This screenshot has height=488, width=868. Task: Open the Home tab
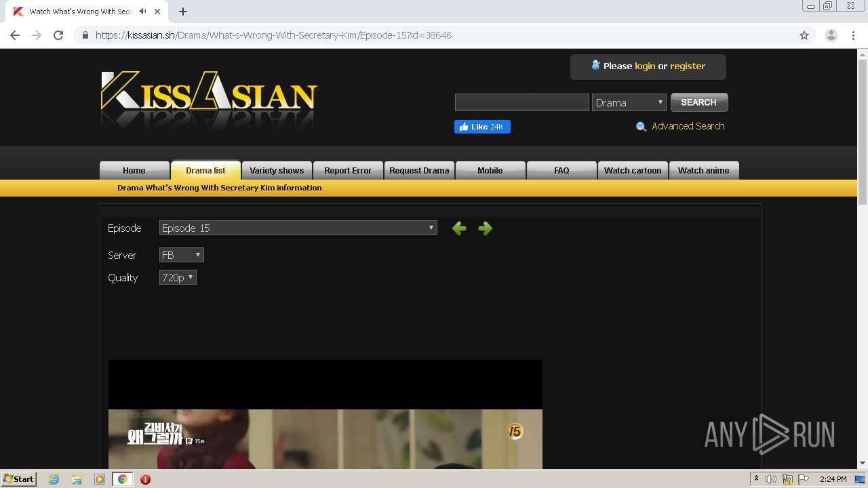pyautogui.click(x=134, y=170)
